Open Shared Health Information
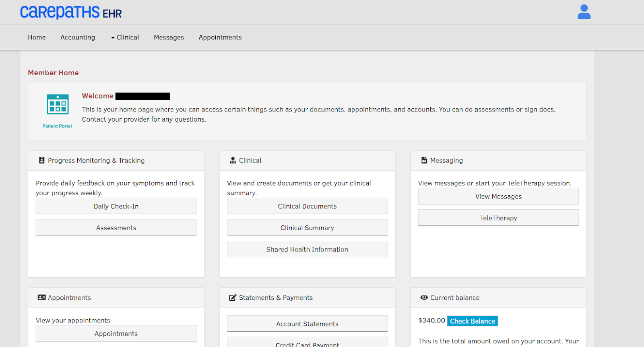Image resolution: width=644 pixels, height=347 pixels. [307, 249]
